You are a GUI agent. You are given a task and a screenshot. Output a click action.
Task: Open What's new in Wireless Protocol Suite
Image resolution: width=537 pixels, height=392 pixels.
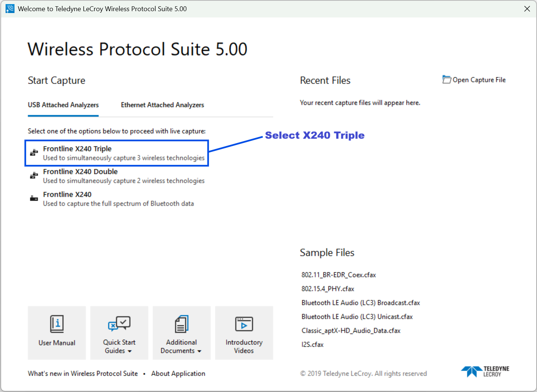coord(83,373)
